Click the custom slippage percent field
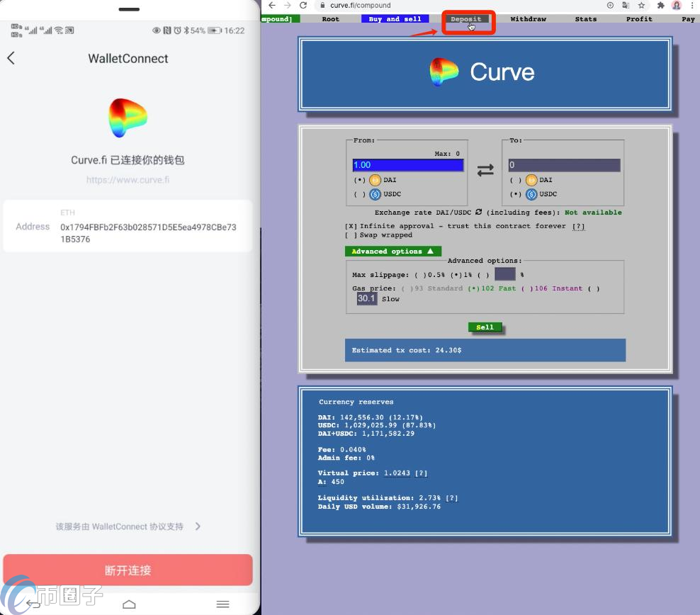This screenshot has height=615, width=700. [x=505, y=274]
